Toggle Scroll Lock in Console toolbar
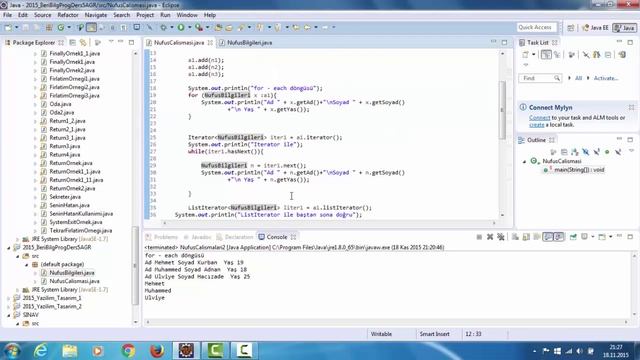Screen dimensions: 640x360 tap(526, 237)
